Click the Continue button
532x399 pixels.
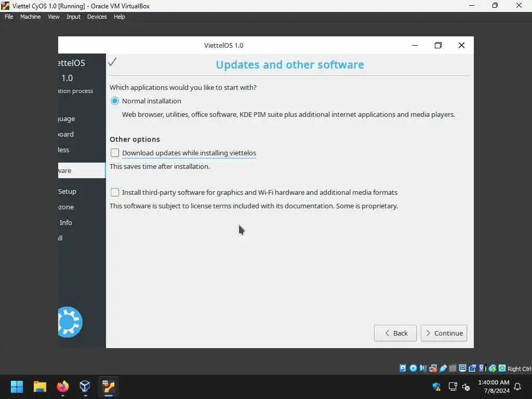click(444, 333)
